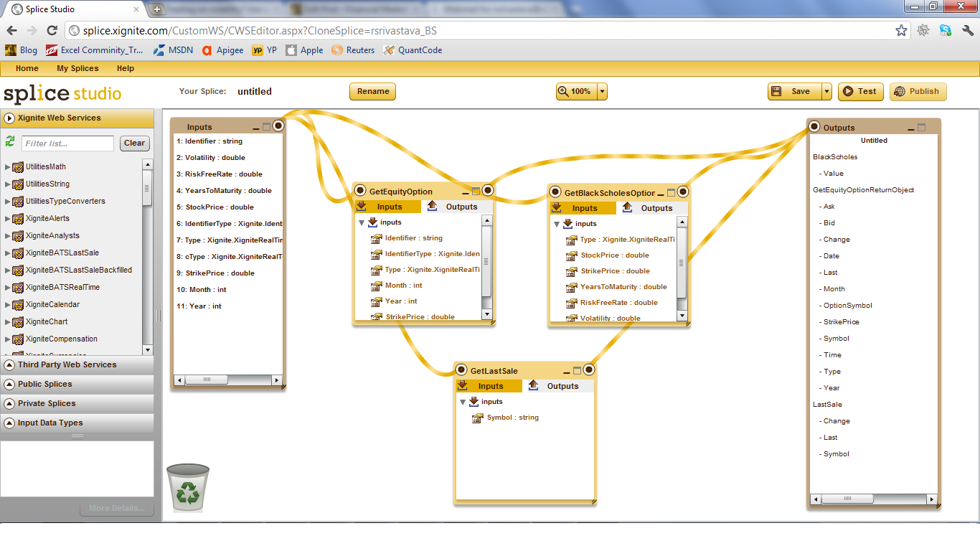Click GetBlackScholesOption left connector port

coord(556,192)
